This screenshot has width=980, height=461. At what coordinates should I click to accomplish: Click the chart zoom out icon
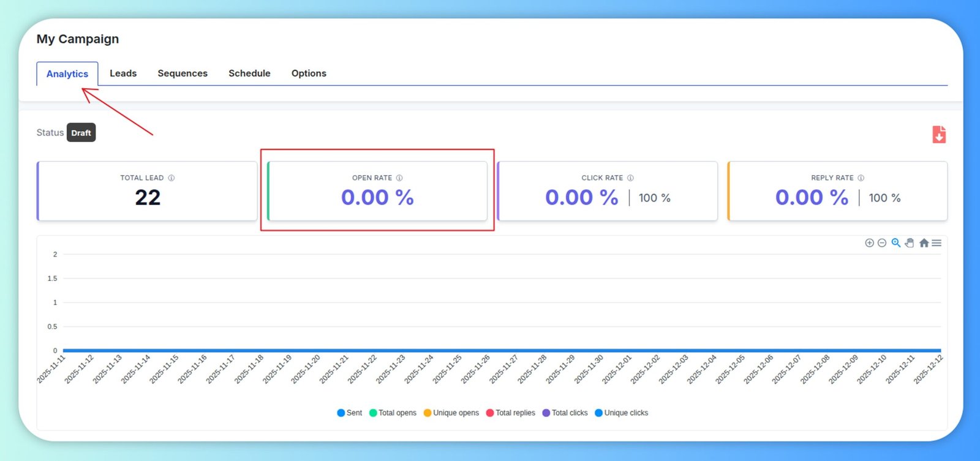[882, 243]
